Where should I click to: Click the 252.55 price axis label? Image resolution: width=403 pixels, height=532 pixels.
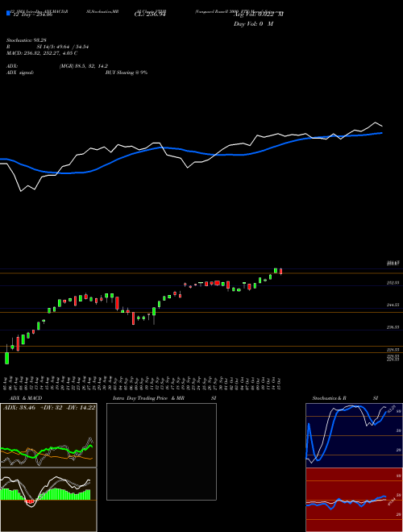(x=393, y=283)
